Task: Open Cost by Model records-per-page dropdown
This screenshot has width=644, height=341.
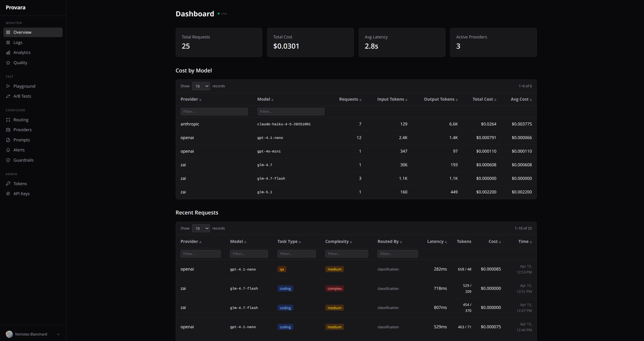Action: pos(201,86)
